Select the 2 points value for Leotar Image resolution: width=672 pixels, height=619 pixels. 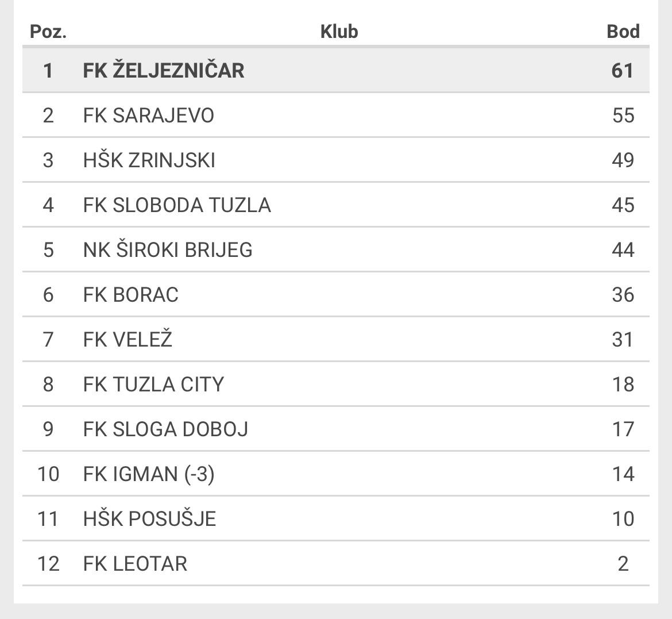(623, 564)
